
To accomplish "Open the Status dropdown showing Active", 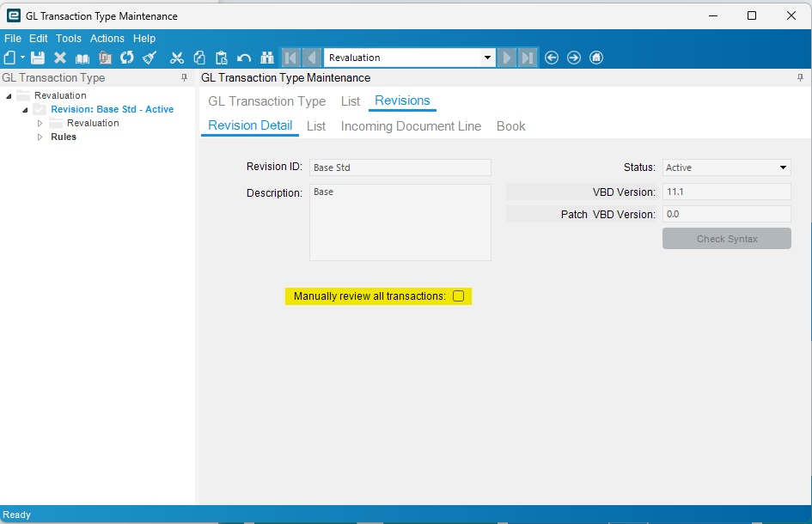I will coord(783,168).
